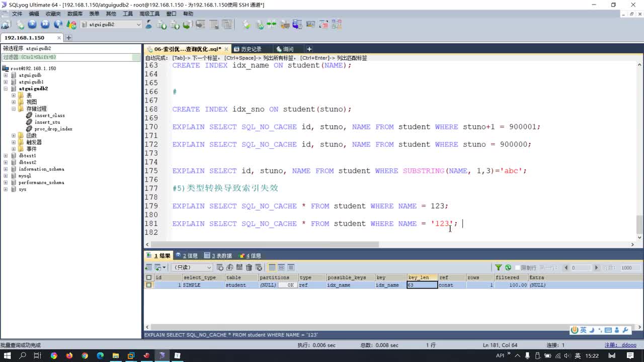644x362 pixels.
Task: Tick the checkbox on the SIMPLE result row
Action: pyautogui.click(x=148, y=285)
